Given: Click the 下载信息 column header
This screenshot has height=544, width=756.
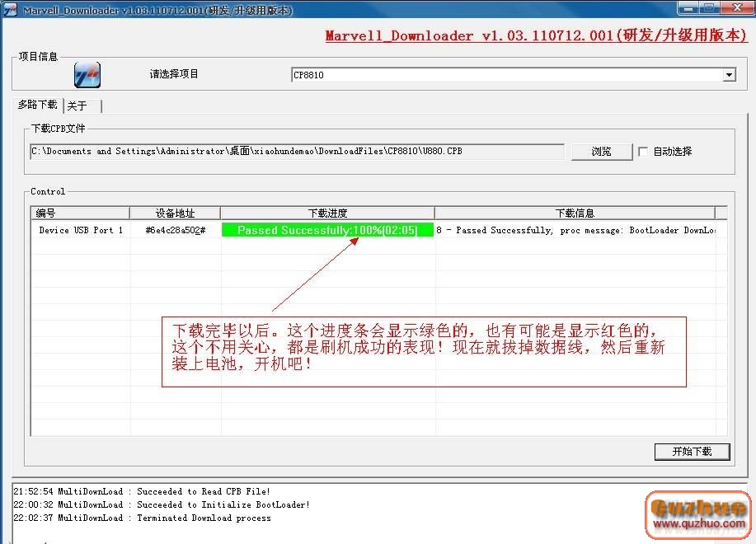Looking at the screenshot, I should click(x=575, y=213).
